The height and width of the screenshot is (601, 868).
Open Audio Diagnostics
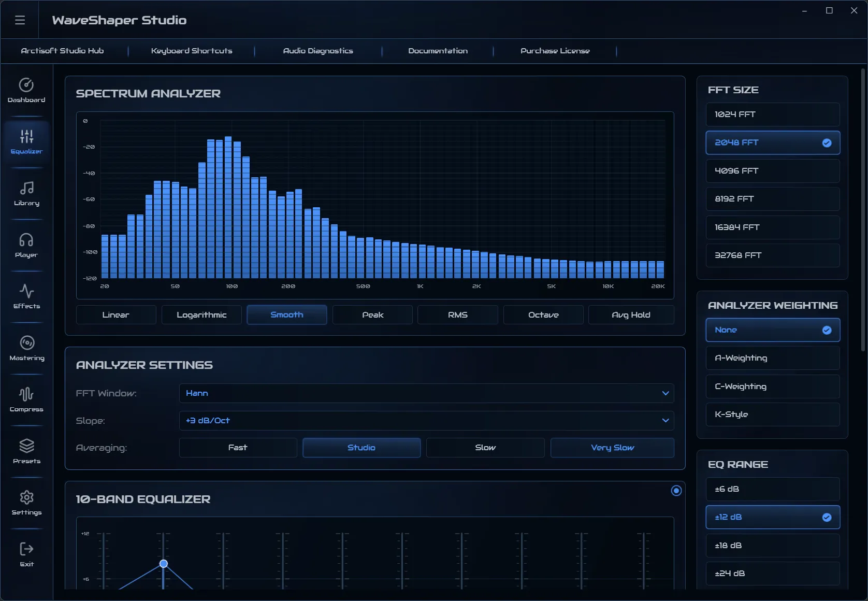pyautogui.click(x=318, y=51)
